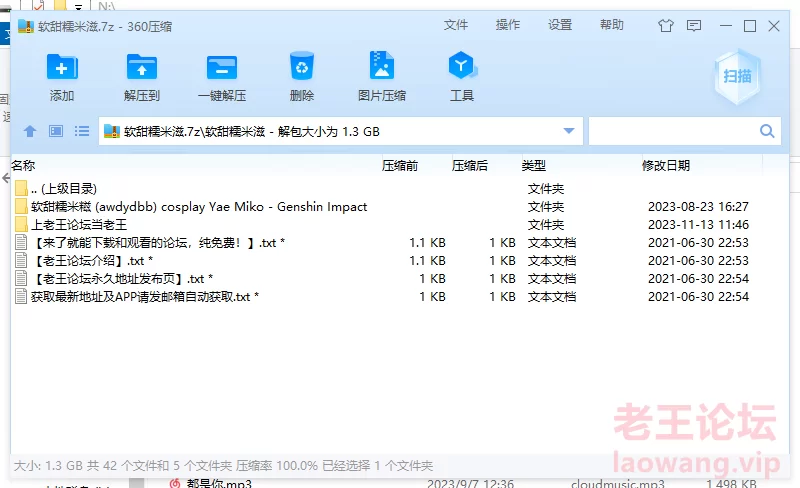Screen dimensions: 800x488
Task: Select the 上老王论坛当老王 folder
Action: [x=388, y=225]
